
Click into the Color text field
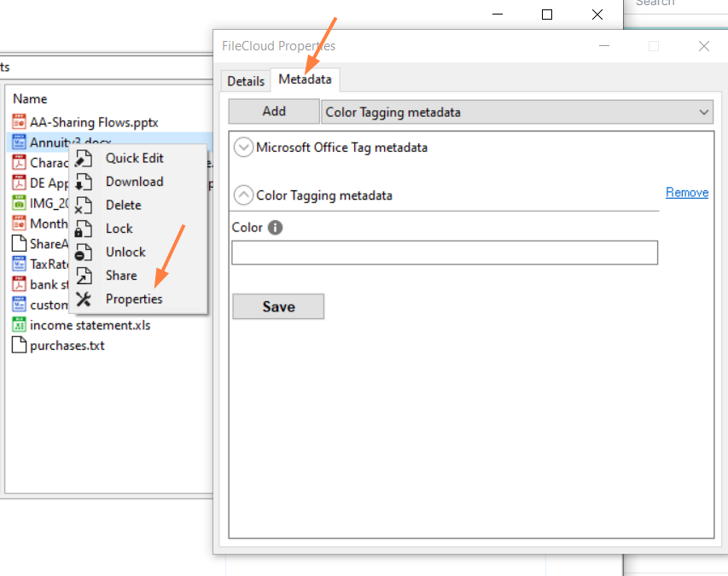tap(445, 253)
